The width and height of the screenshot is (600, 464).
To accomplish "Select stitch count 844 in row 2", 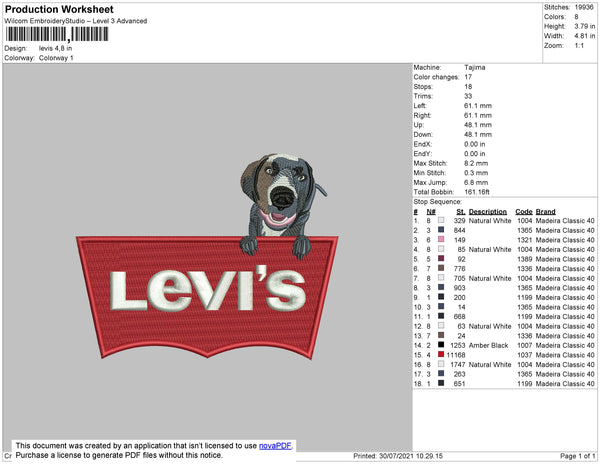I will (459, 230).
